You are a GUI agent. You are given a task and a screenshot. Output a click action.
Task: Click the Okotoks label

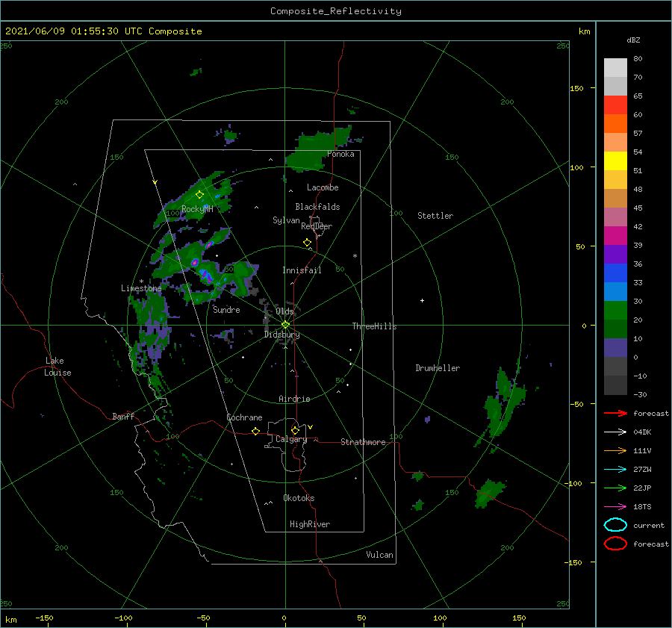pyautogui.click(x=299, y=498)
